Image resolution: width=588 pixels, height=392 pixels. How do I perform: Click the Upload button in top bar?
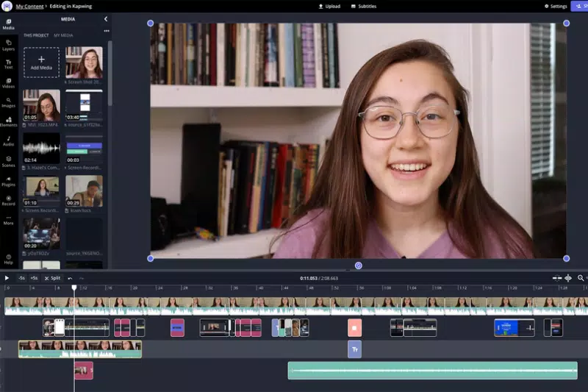pyautogui.click(x=329, y=6)
